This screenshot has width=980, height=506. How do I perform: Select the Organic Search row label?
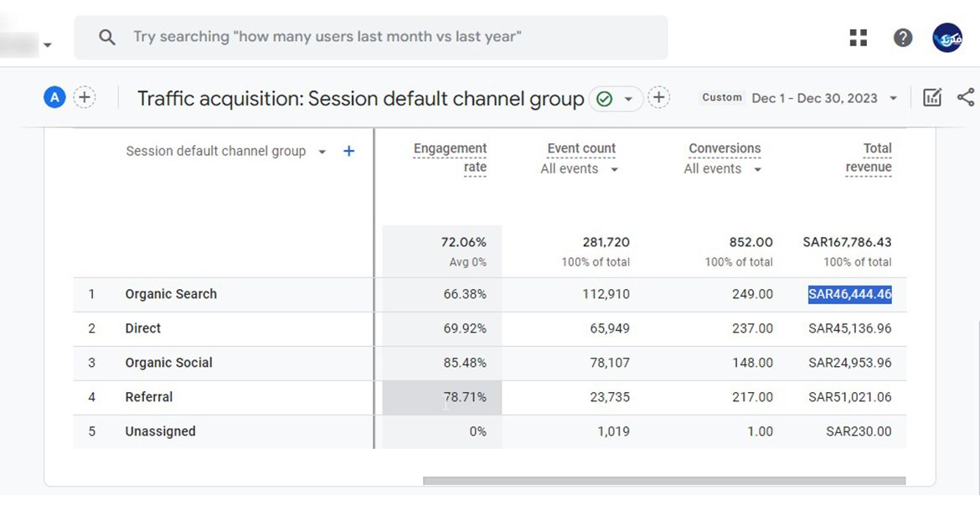171,294
